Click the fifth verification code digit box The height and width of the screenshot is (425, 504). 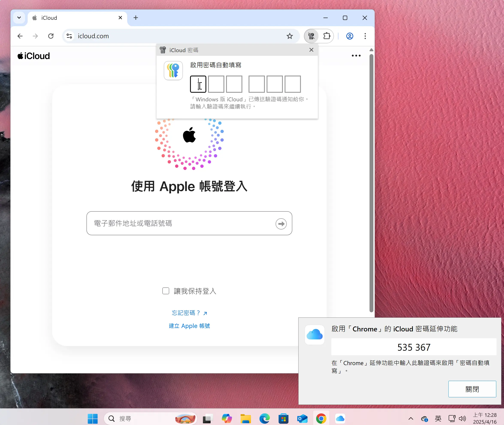[x=275, y=84]
